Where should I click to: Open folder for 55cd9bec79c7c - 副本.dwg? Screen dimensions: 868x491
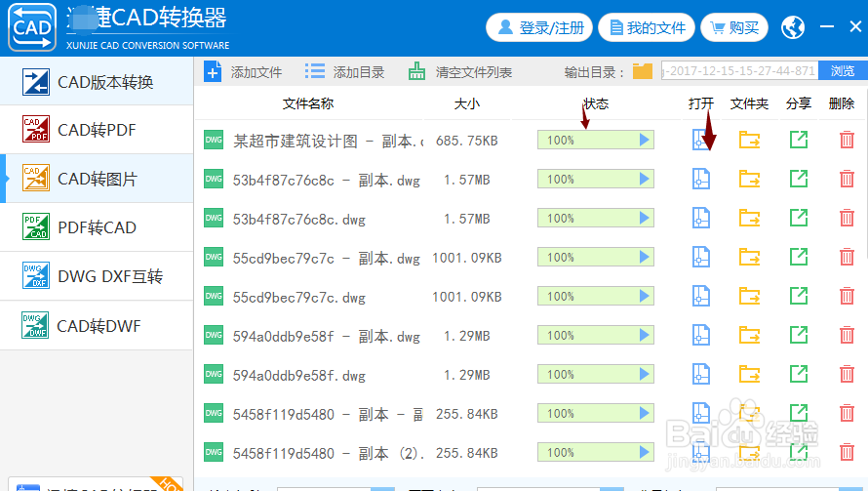coord(750,257)
